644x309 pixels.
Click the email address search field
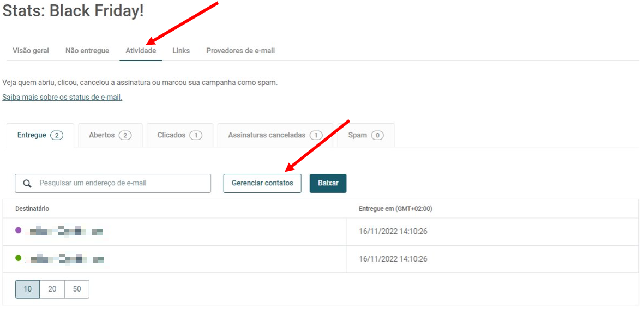click(x=113, y=184)
